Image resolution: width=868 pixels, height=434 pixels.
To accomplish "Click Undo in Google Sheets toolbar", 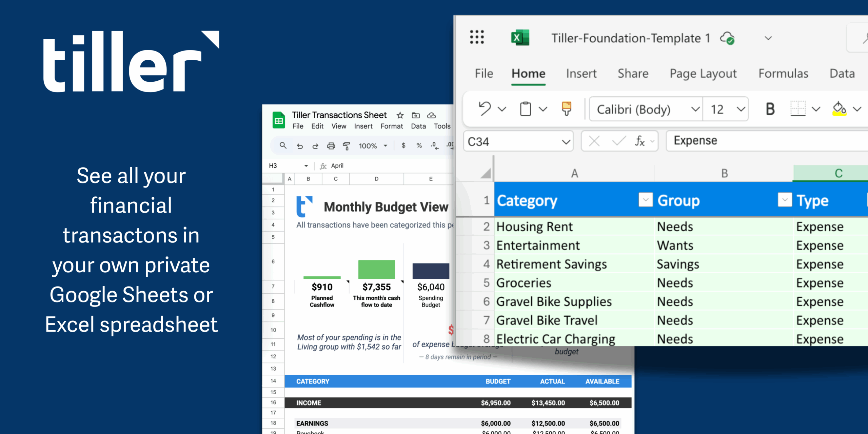I will pos(300,146).
